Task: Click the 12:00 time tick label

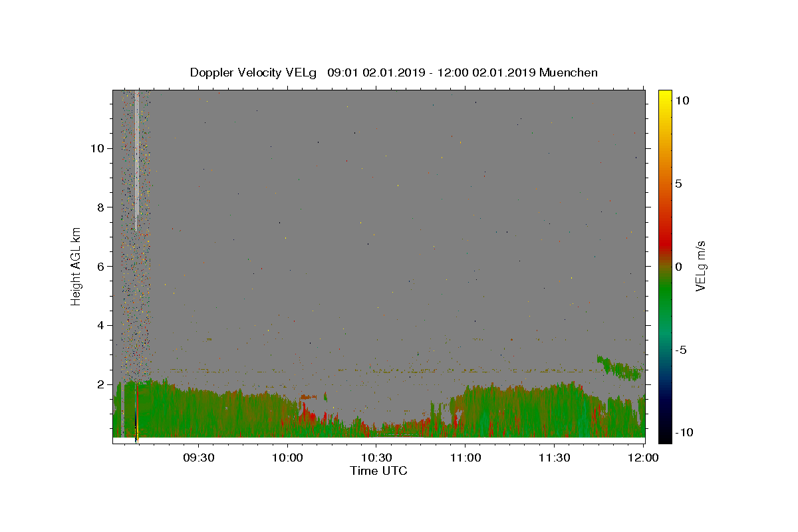Action: (x=643, y=458)
